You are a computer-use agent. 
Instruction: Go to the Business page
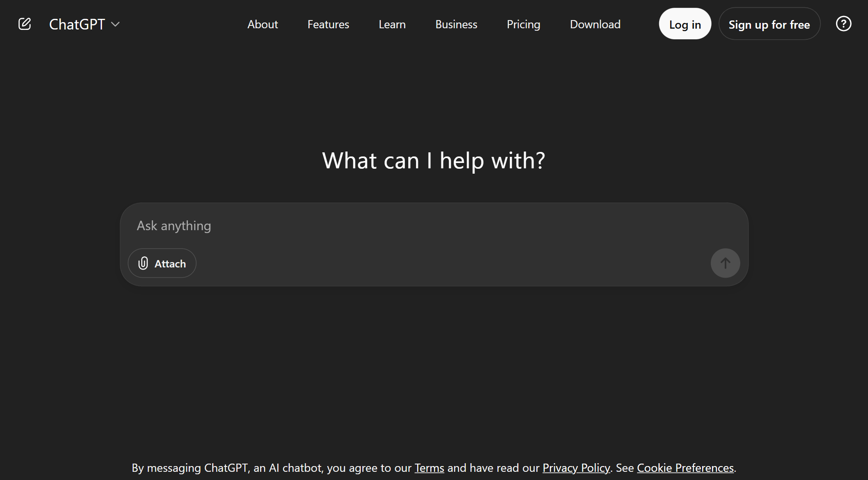pyautogui.click(x=456, y=24)
